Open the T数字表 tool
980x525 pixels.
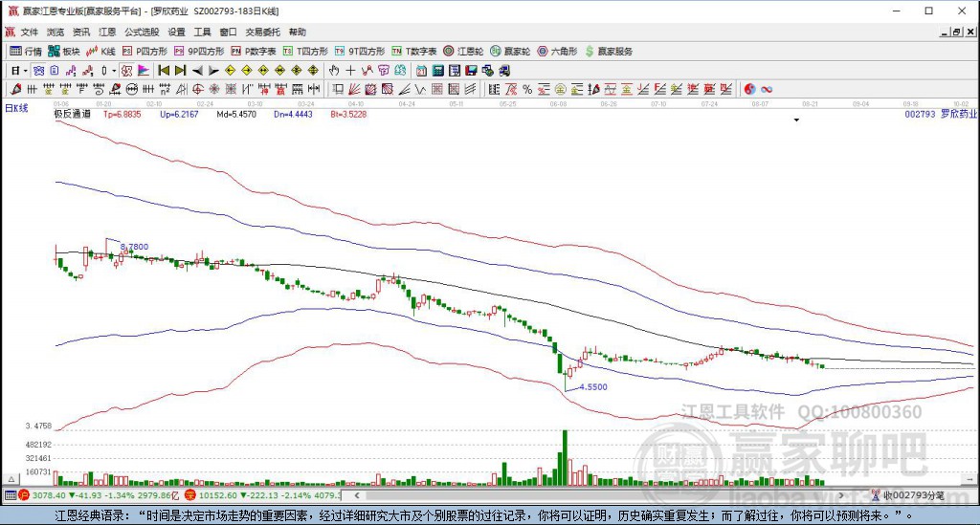point(413,52)
